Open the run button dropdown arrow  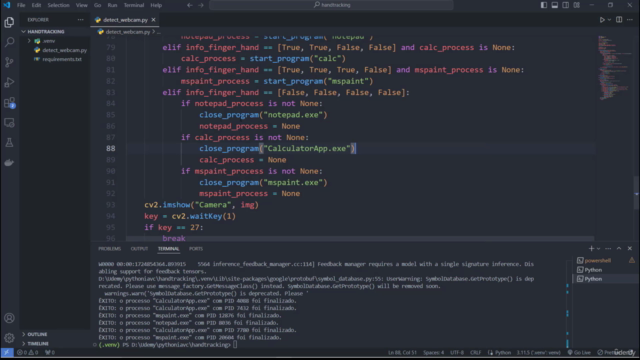[x=609, y=20]
